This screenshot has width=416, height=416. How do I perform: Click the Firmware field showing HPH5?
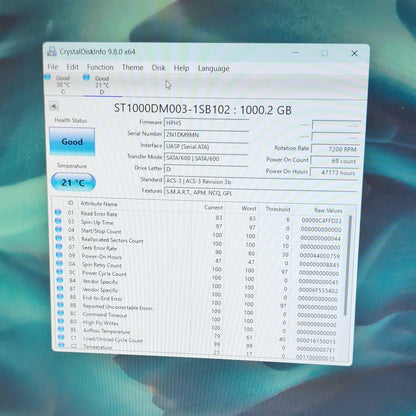206,123
